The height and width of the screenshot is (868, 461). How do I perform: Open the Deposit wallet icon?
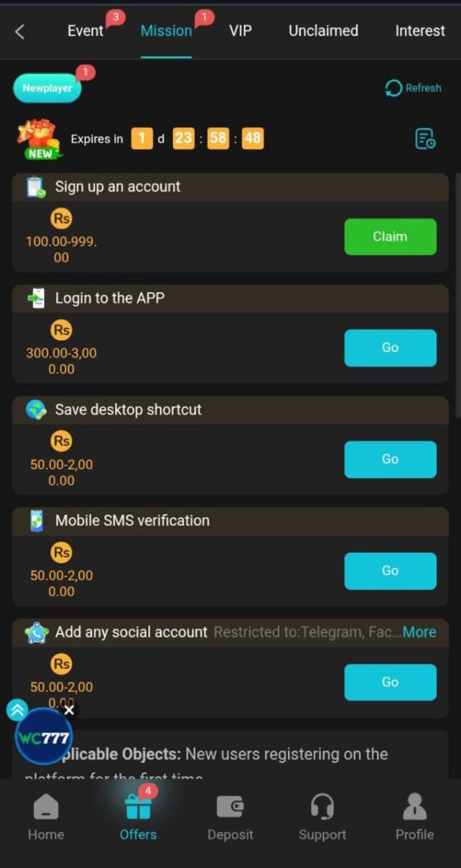click(230, 808)
